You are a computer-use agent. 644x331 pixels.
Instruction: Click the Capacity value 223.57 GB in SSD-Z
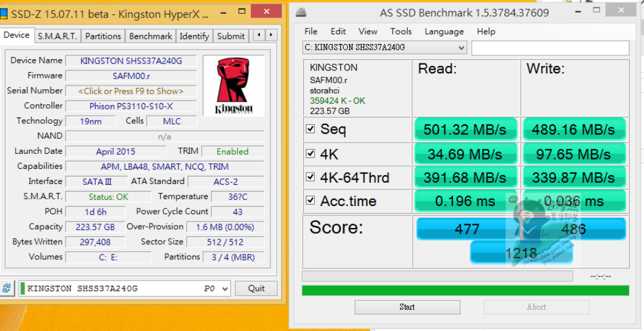96,227
